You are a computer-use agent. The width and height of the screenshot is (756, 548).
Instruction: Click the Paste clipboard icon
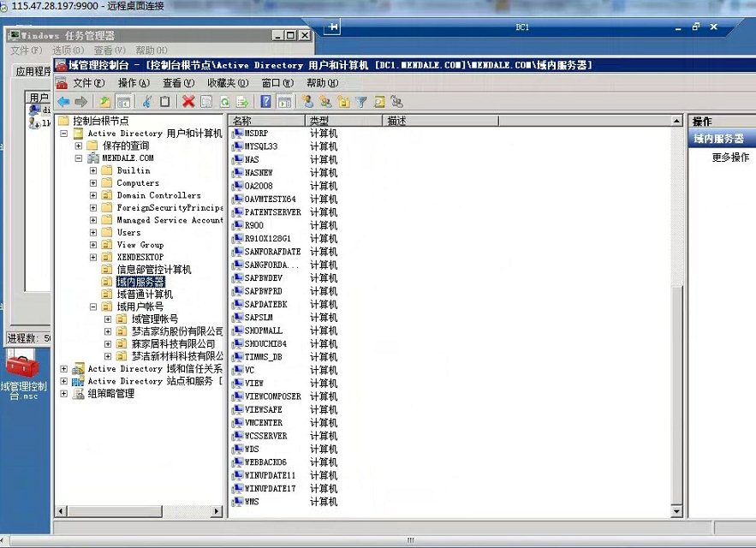tap(165, 101)
